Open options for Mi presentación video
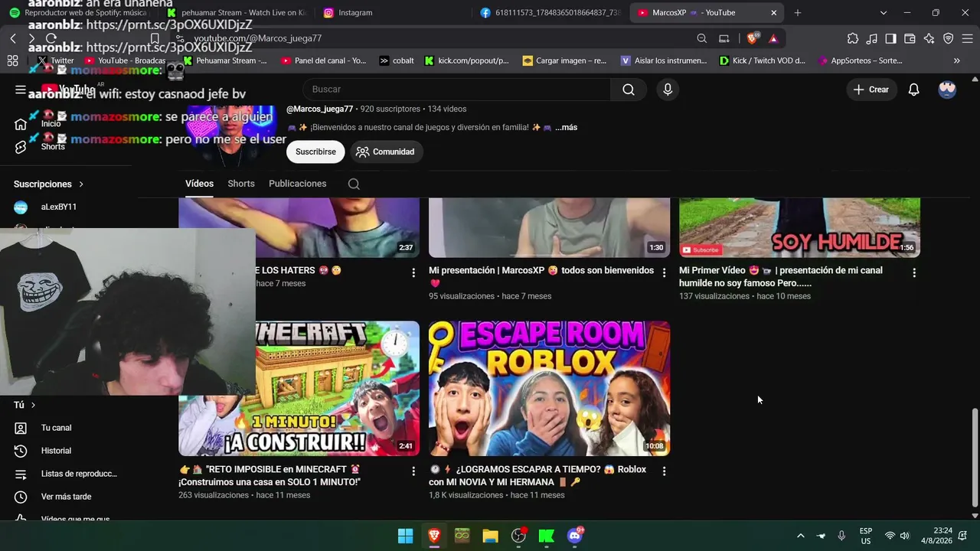This screenshot has width=980, height=551. (664, 272)
